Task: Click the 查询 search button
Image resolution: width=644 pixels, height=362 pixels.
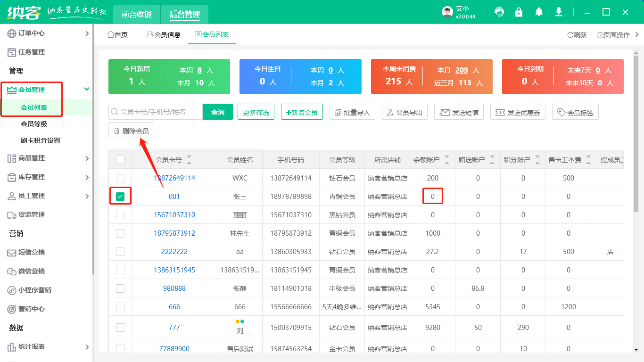Action: pos(217,112)
